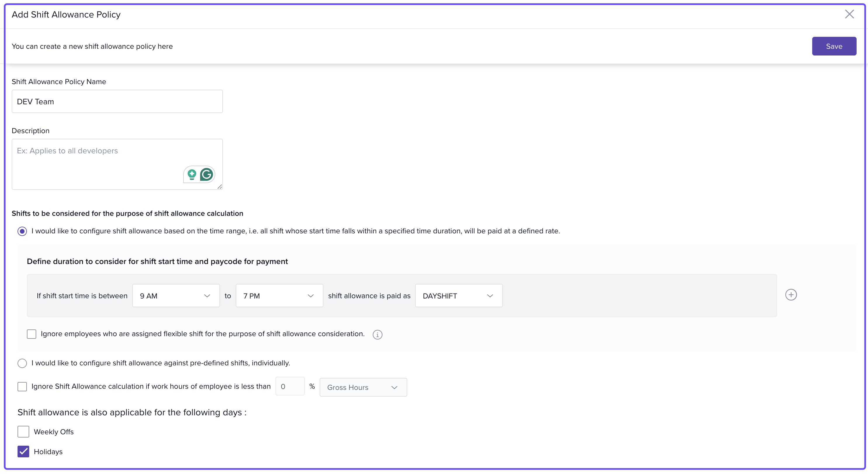This screenshot has height=474, width=868.
Task: Tick the Weekly Offs checkbox
Action: pyautogui.click(x=23, y=432)
